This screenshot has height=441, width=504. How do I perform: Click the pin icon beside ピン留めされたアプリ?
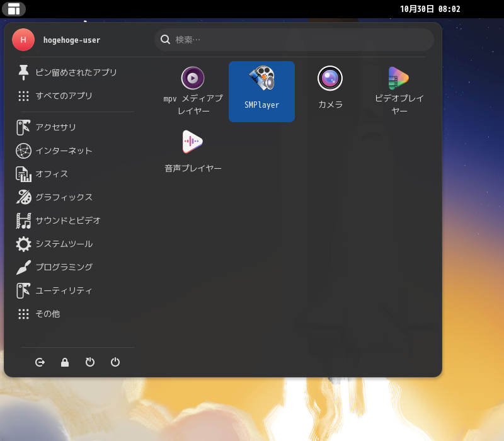tap(23, 72)
